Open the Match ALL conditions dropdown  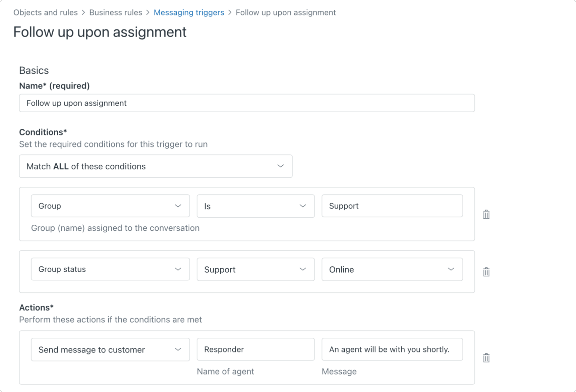(156, 166)
